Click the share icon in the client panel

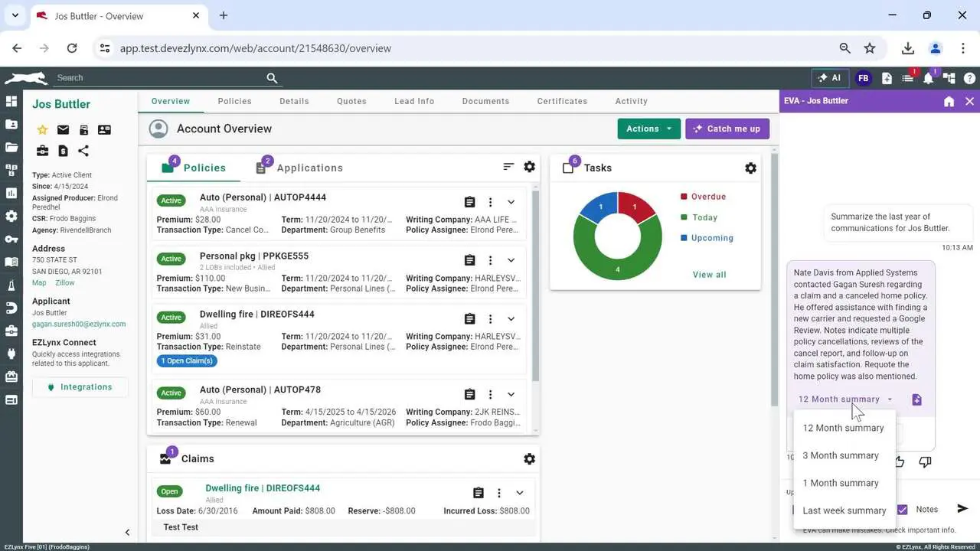coord(83,151)
